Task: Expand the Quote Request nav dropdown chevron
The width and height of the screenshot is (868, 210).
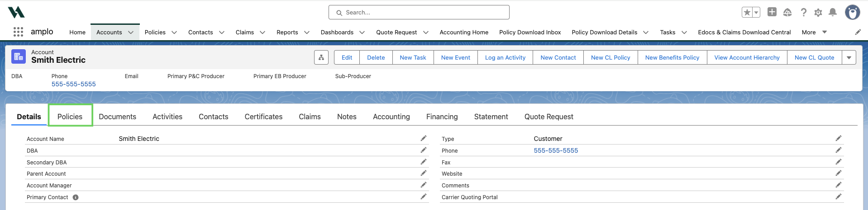Action: point(426,33)
